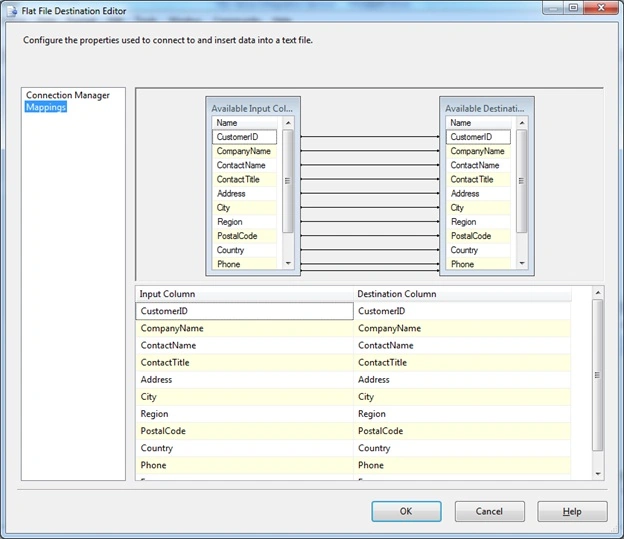624x539 pixels.
Task: Select the Mappings page
Action: (x=46, y=107)
